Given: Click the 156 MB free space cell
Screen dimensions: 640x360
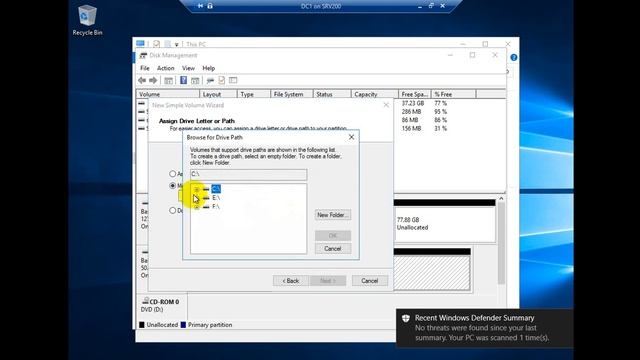Looking at the screenshot, I should (411, 128).
